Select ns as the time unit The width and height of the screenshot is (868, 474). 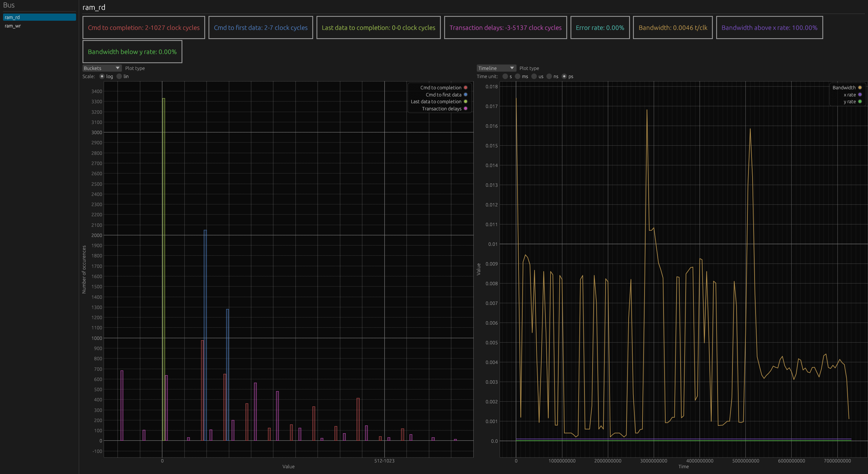click(x=550, y=76)
